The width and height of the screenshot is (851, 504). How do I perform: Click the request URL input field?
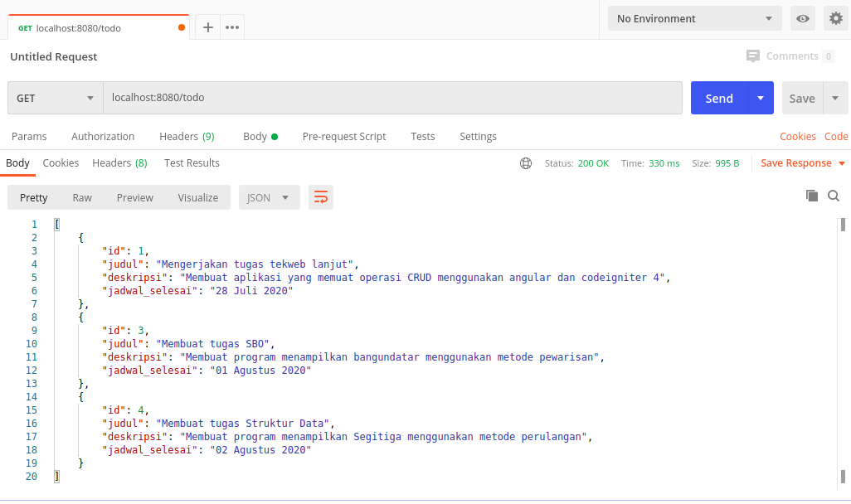(392, 98)
